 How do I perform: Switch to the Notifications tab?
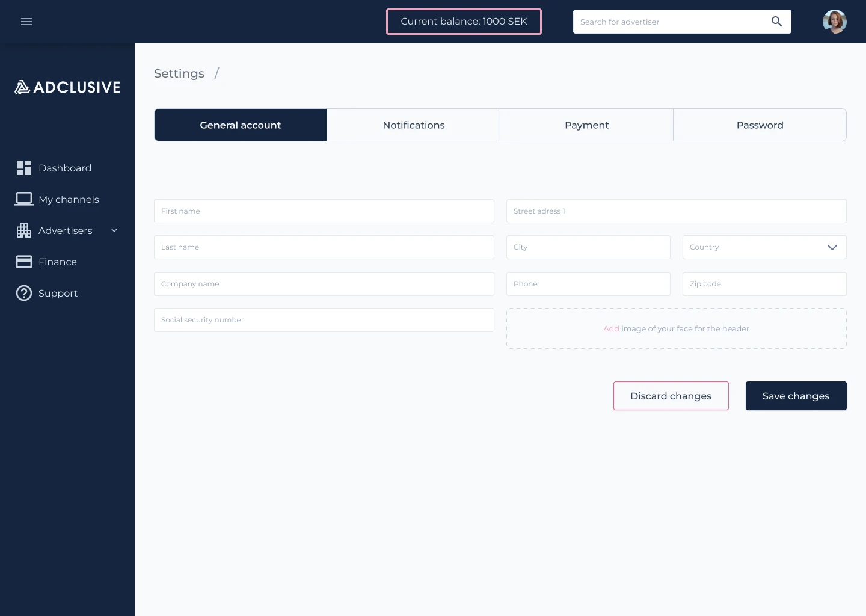pyautogui.click(x=414, y=125)
